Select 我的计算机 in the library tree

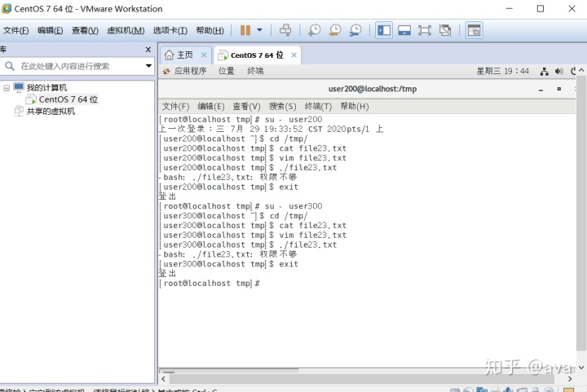pyautogui.click(x=46, y=87)
